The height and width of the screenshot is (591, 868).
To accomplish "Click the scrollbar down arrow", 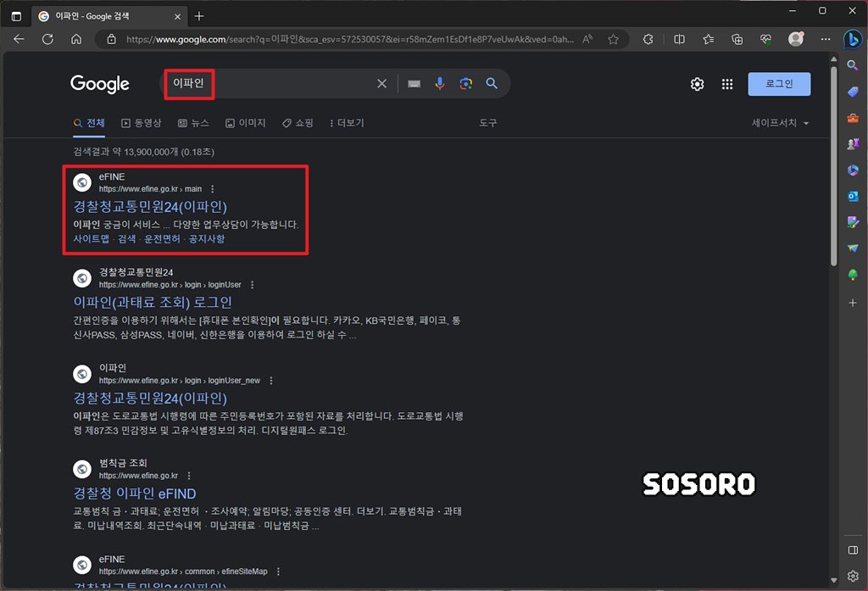I will coord(834,580).
